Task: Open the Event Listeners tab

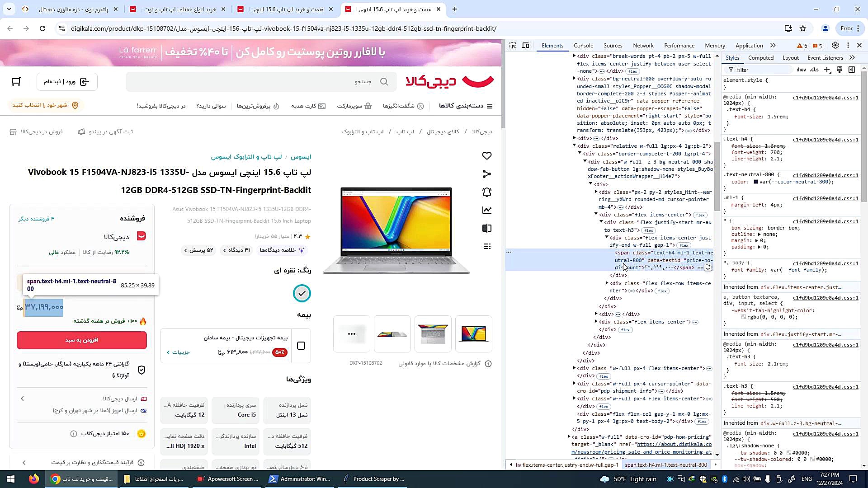Action: tap(825, 58)
